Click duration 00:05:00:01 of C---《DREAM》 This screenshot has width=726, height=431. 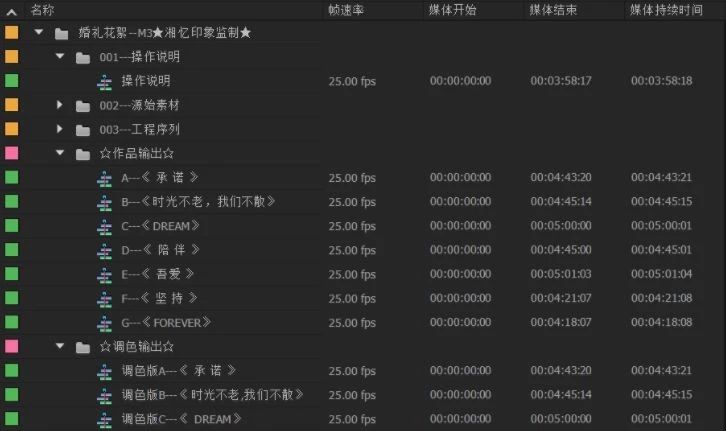coord(661,226)
